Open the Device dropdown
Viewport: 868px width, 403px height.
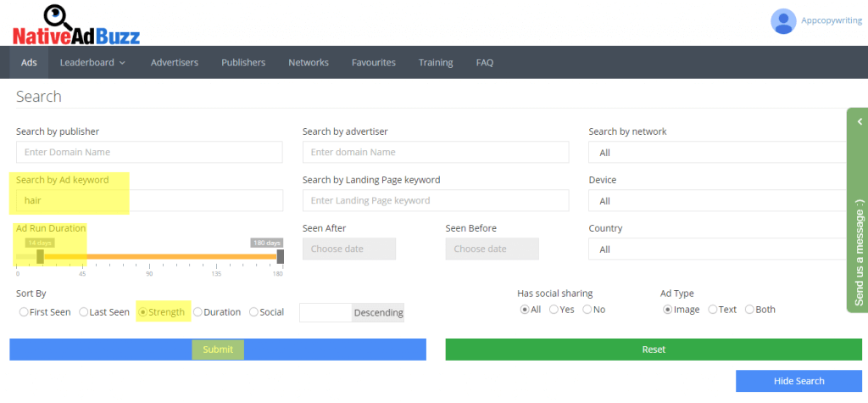click(717, 201)
